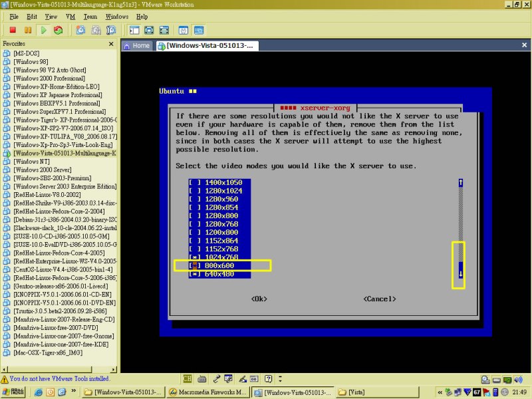Toggle the 800x600 resolution checkbox
This screenshot has width=532, height=399.
click(x=195, y=265)
